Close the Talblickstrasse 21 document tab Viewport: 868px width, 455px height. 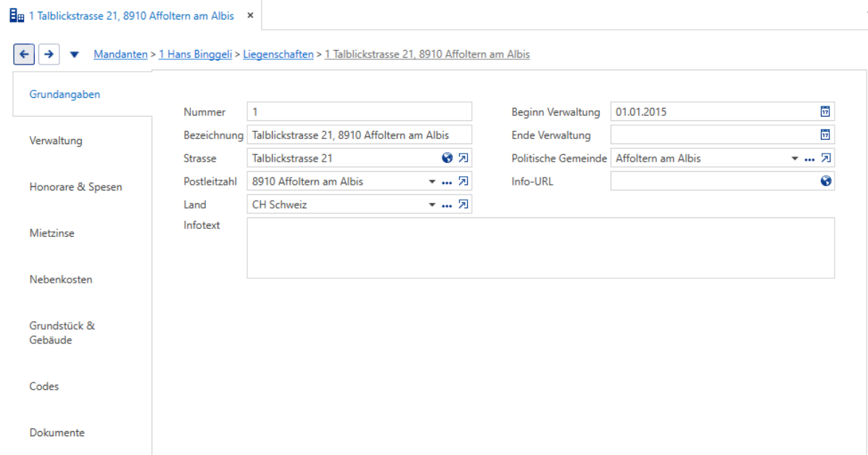[x=250, y=15]
